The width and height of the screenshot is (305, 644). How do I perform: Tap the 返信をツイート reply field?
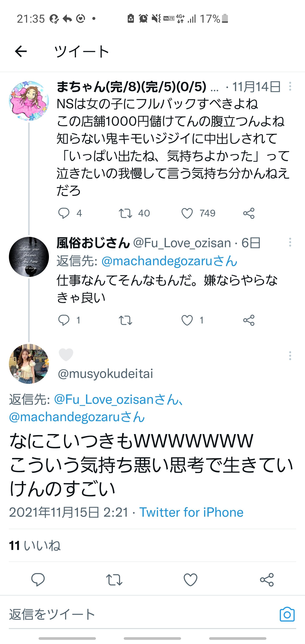click(x=125, y=615)
